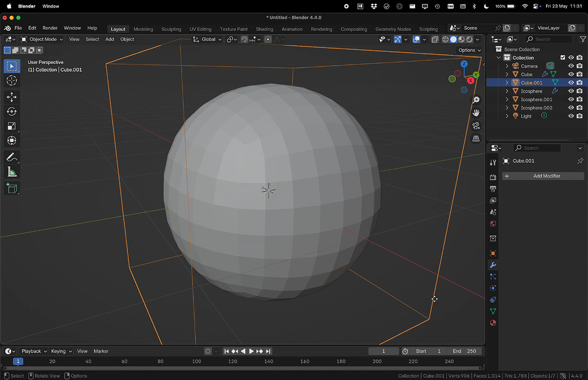Toggle snapping magnet in header

click(x=244, y=40)
